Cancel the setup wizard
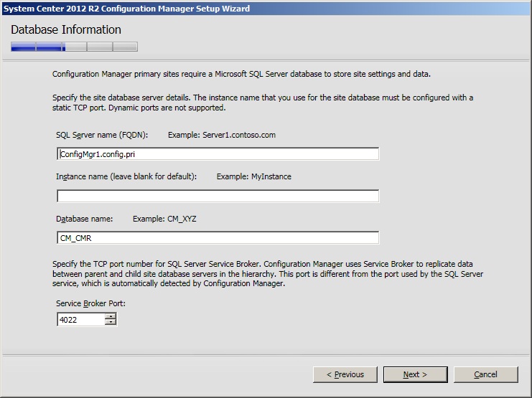The width and height of the screenshot is (532, 398). 485,374
